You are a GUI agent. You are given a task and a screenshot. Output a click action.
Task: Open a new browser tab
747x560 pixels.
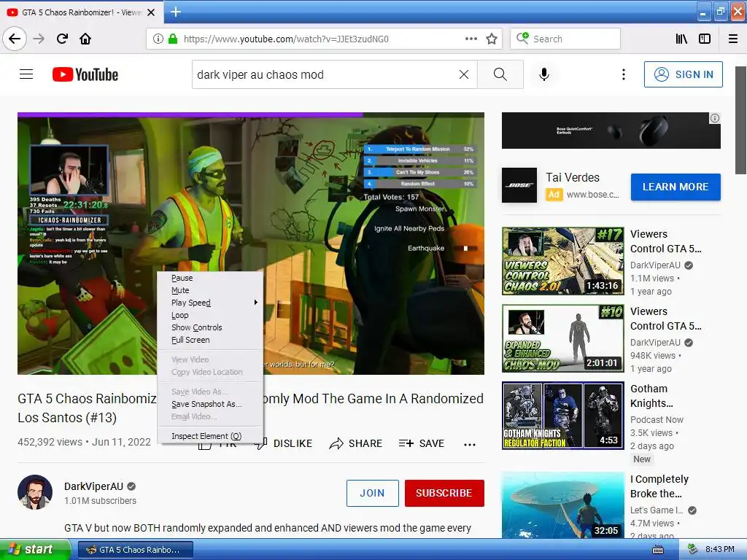(175, 12)
